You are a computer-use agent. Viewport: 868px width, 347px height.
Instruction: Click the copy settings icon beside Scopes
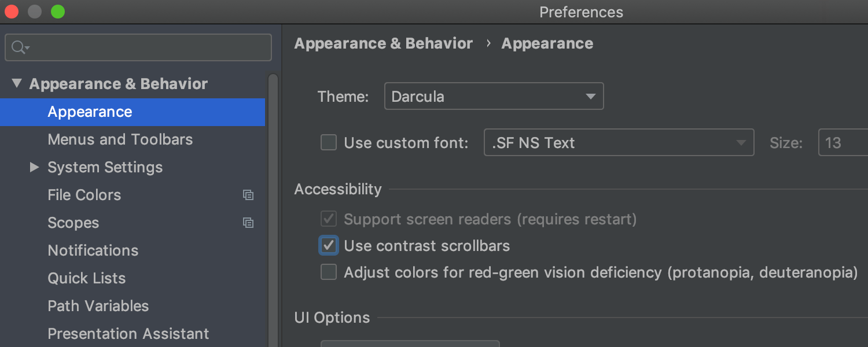(248, 223)
